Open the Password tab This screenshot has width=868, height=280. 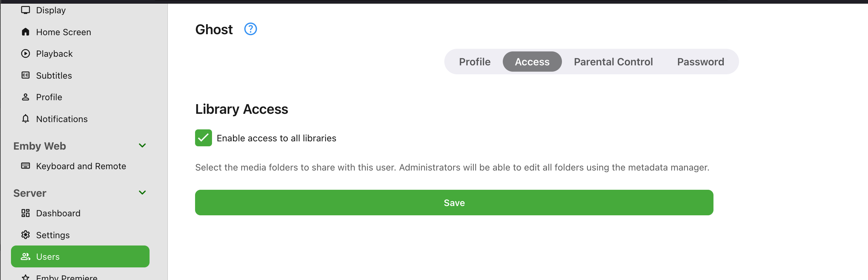700,62
